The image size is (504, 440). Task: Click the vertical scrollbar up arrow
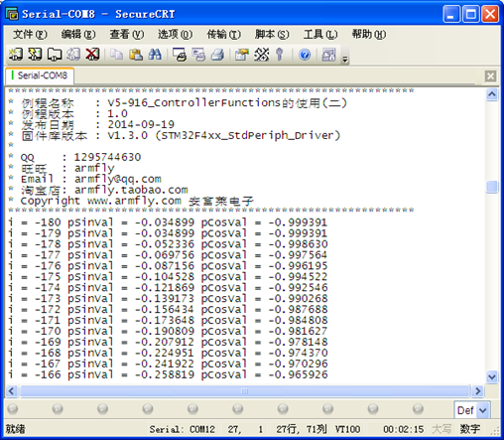point(492,94)
